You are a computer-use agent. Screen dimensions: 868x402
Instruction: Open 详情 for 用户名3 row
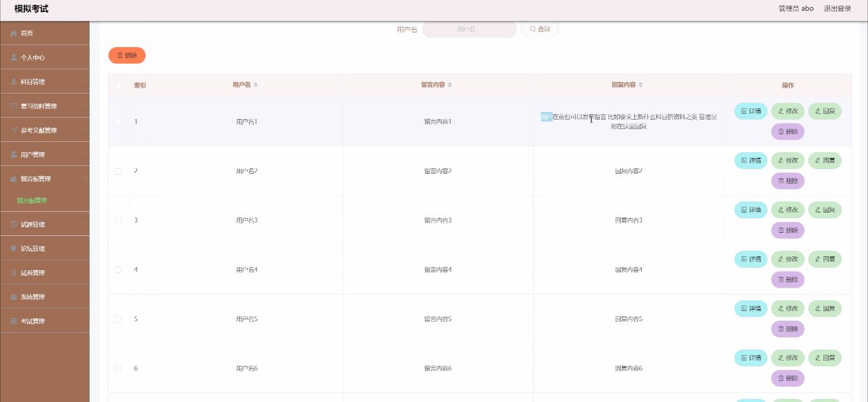751,210
